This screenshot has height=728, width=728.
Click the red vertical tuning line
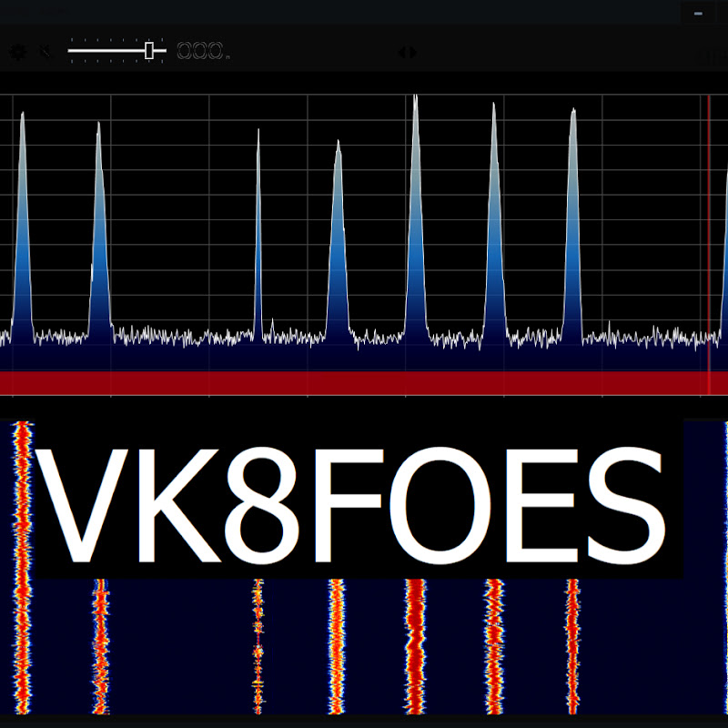[709, 227]
